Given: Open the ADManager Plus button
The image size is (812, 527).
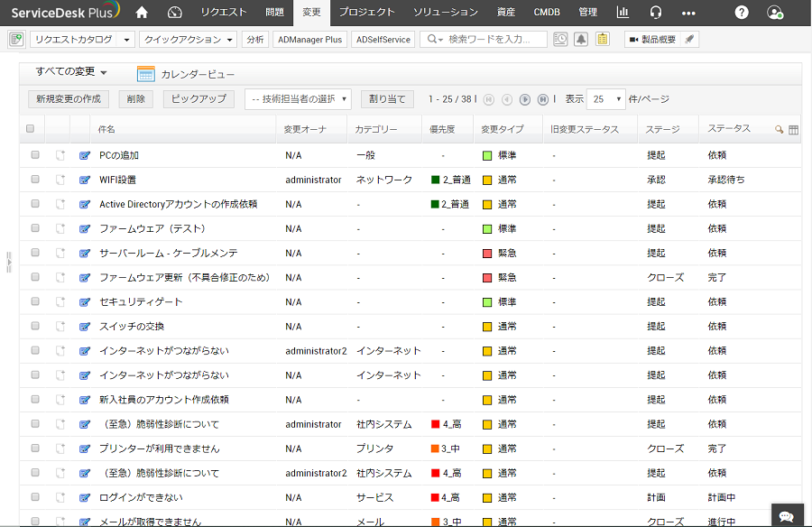Looking at the screenshot, I should (309, 40).
